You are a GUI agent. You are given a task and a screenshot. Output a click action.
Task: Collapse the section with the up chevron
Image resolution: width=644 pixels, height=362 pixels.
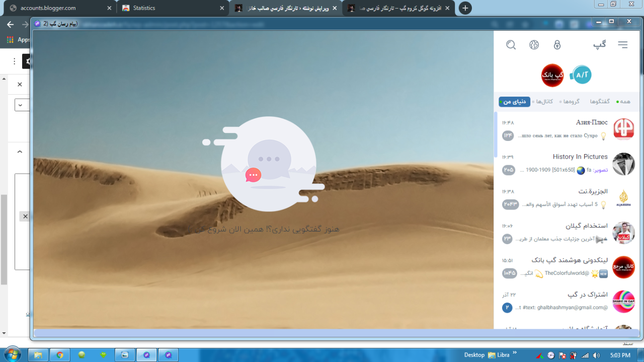coord(20,152)
